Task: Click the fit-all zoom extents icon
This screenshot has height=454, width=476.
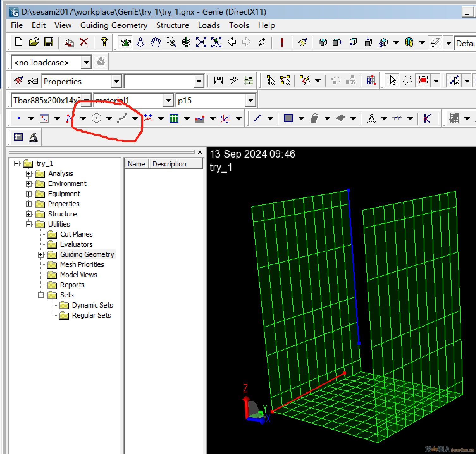Action: coord(201,42)
